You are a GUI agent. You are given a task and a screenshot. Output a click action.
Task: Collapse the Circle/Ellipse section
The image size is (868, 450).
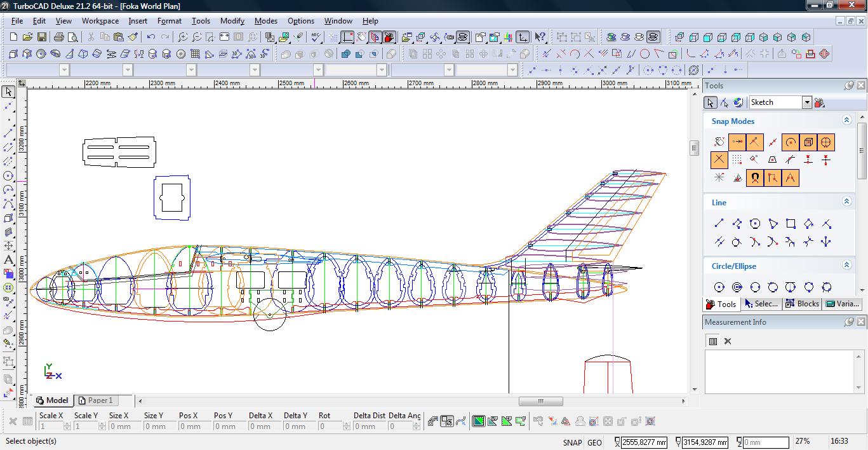(x=846, y=265)
